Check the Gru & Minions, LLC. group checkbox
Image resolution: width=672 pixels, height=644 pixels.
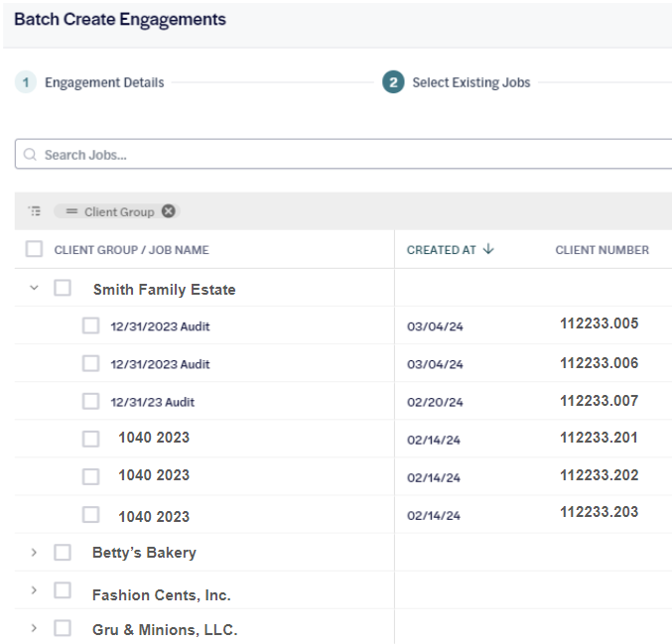tap(63, 628)
